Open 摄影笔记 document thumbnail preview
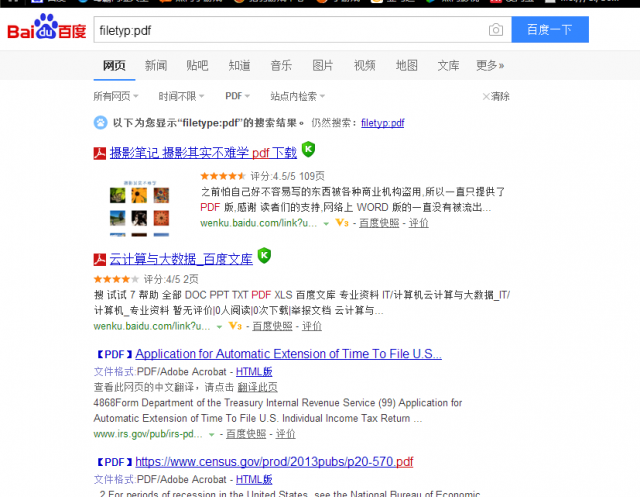This screenshot has width=640, height=497. (x=140, y=207)
